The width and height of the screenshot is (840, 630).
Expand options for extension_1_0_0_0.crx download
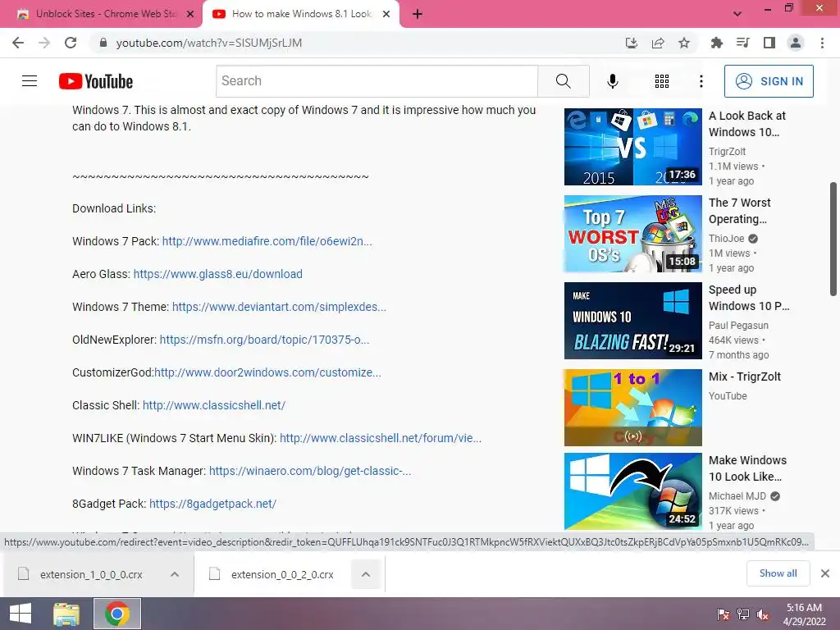point(175,574)
